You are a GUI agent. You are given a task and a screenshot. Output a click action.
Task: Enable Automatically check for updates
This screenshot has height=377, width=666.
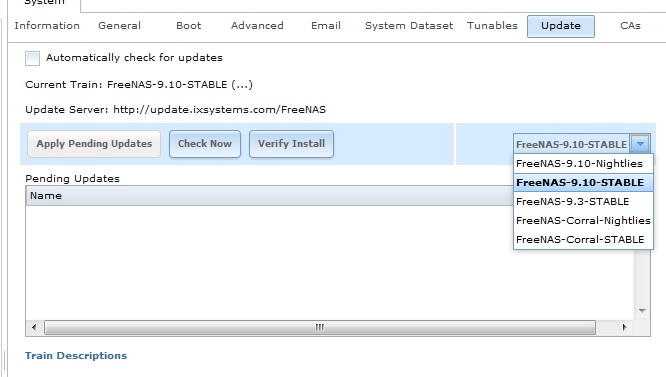32,58
